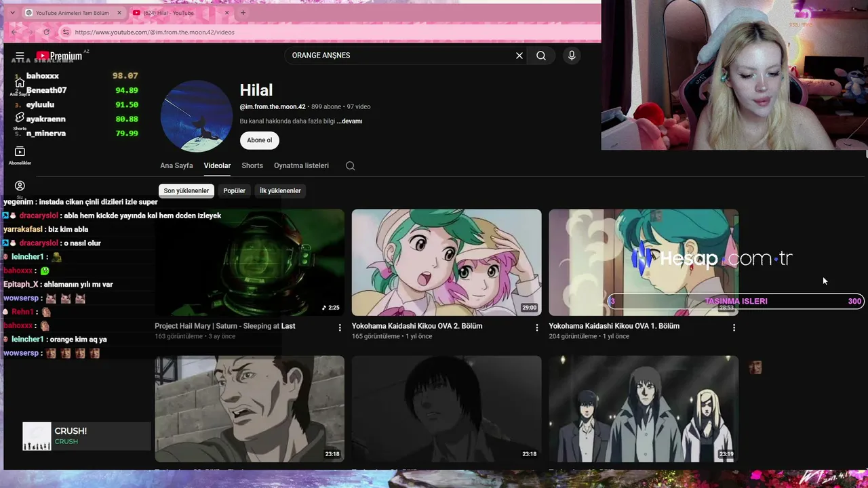The height and width of the screenshot is (488, 868).
Task: Open options for Yokohama Kaidashi Kikou OVA 2
Action: point(537,327)
